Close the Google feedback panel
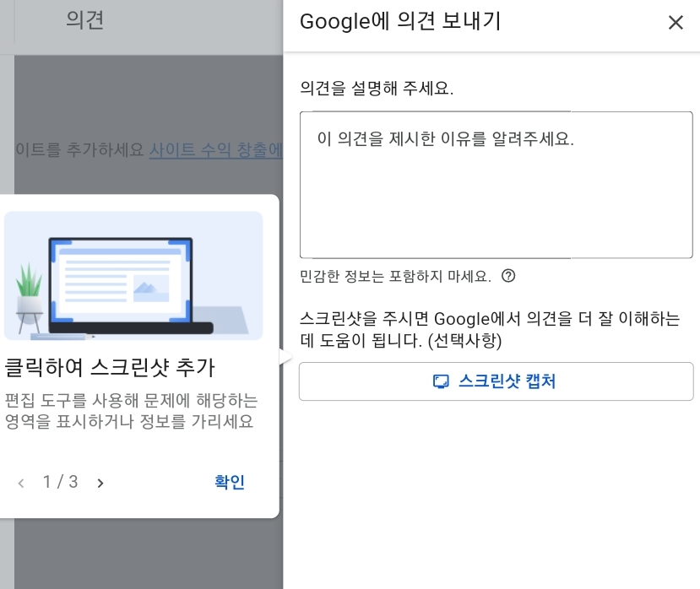 click(676, 22)
